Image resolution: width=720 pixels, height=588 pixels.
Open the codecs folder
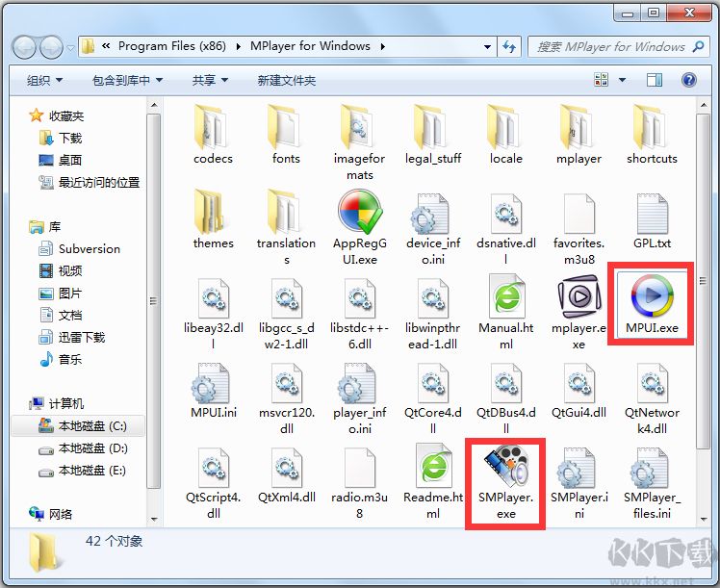click(x=213, y=134)
